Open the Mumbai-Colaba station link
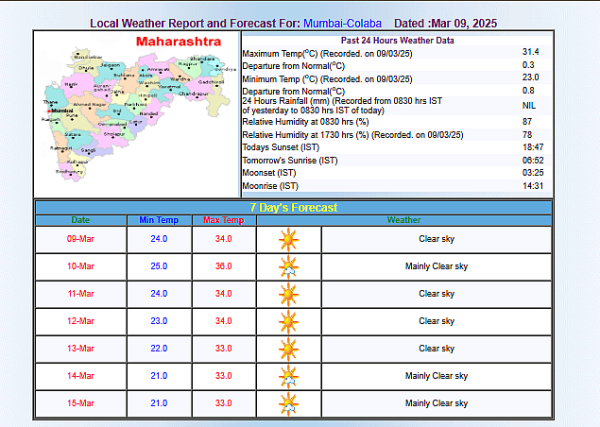 [x=342, y=23]
